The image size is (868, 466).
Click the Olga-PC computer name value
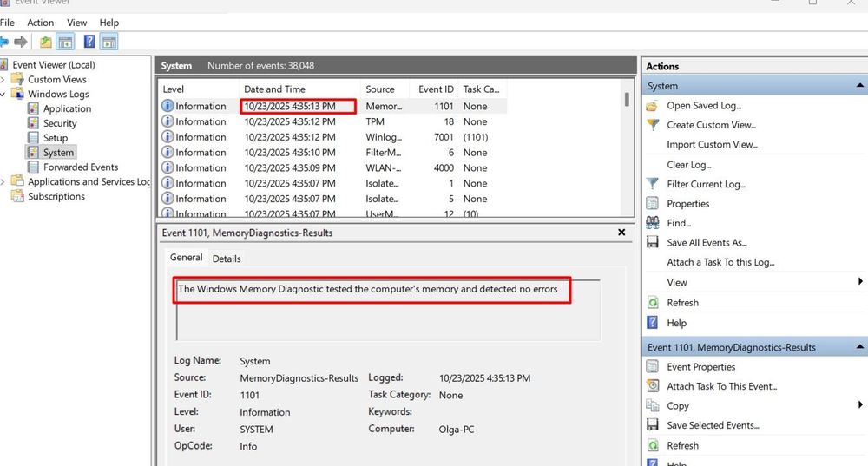coord(457,430)
